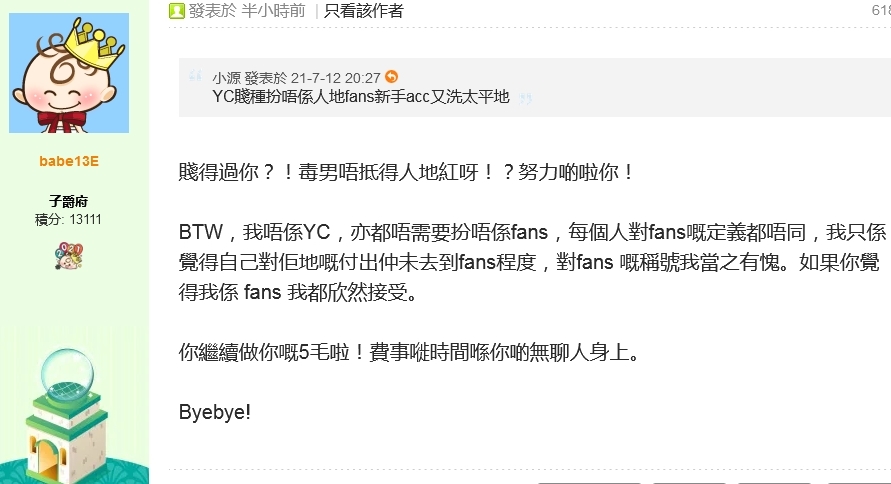Screen dimensions: 891x484
Task: Click the closing quotation mark icon
Action: pos(526,99)
